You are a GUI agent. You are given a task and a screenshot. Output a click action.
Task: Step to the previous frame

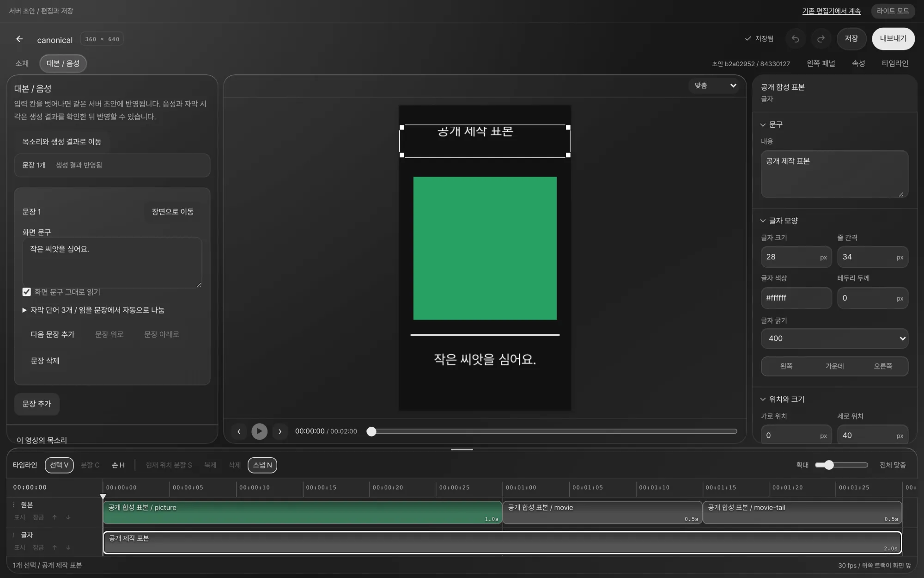click(239, 431)
